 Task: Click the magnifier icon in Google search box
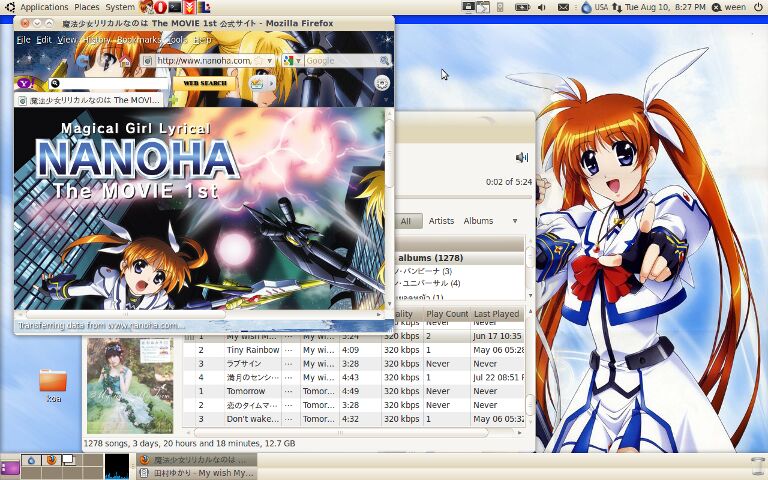click(384, 61)
